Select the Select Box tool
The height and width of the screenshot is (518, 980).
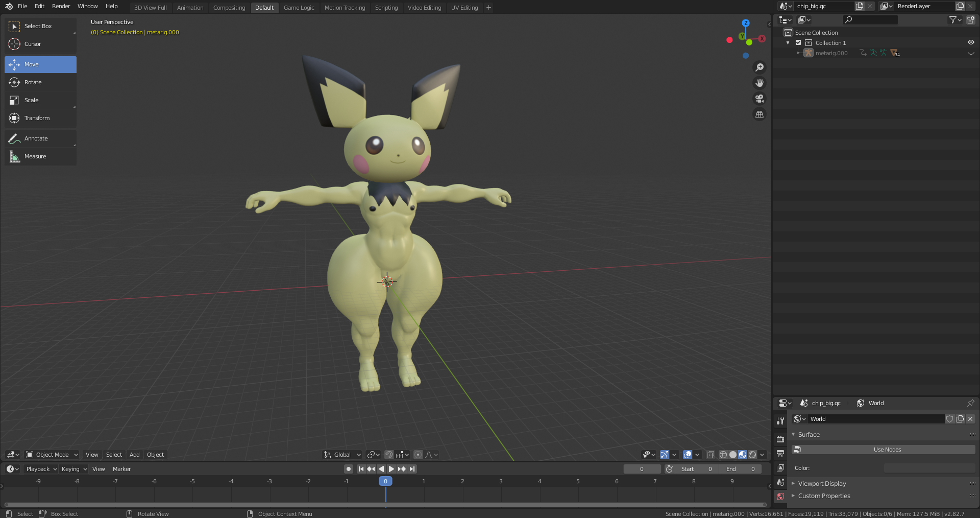(40, 26)
